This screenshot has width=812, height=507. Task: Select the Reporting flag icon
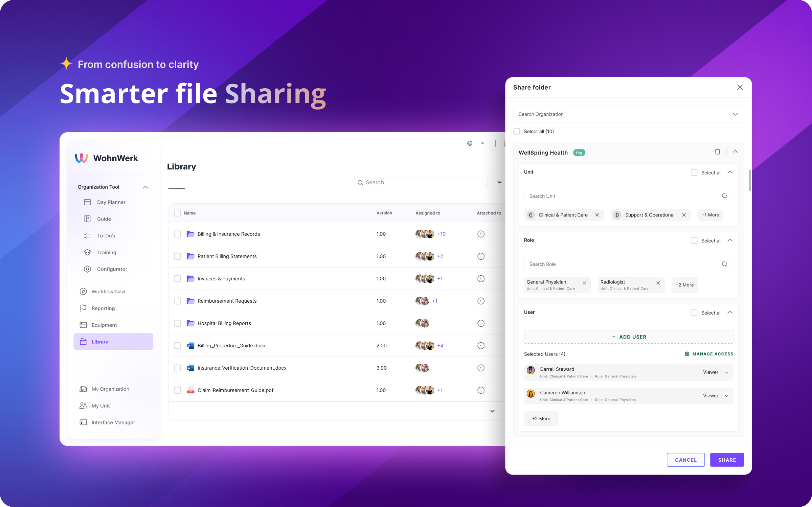(84, 308)
